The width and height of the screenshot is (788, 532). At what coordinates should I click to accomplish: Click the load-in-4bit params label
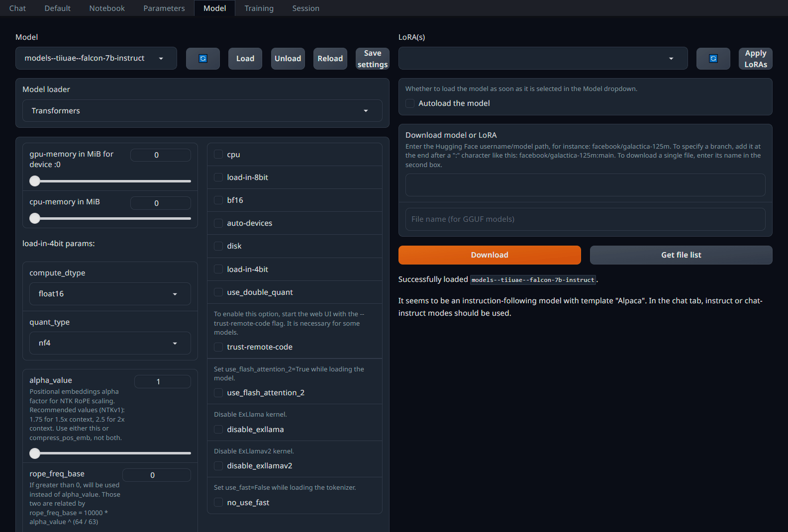pyautogui.click(x=59, y=244)
